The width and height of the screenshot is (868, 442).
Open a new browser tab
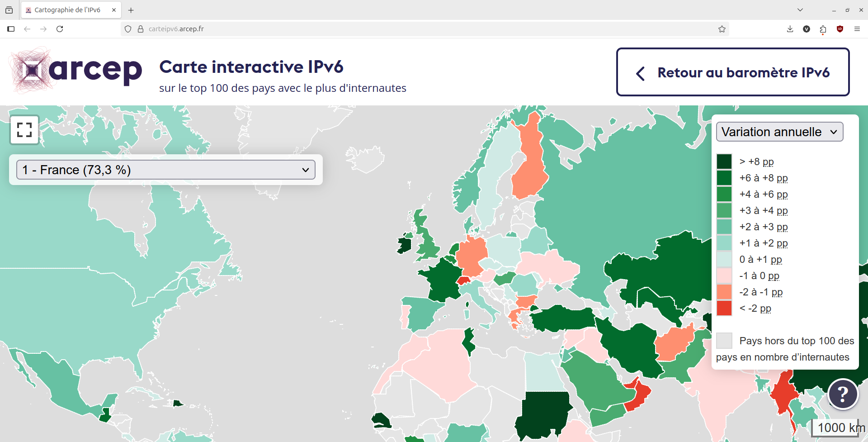tap(131, 10)
